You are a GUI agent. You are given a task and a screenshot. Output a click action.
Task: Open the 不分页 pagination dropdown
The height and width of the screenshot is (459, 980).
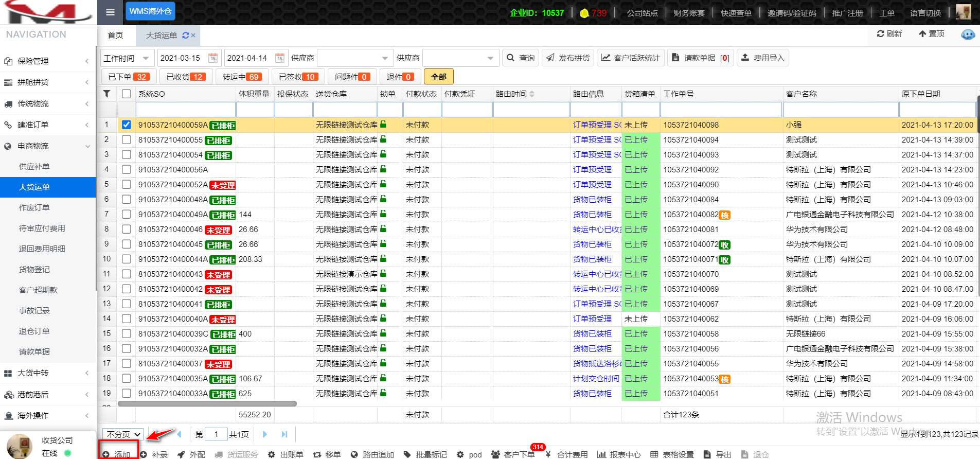point(123,434)
